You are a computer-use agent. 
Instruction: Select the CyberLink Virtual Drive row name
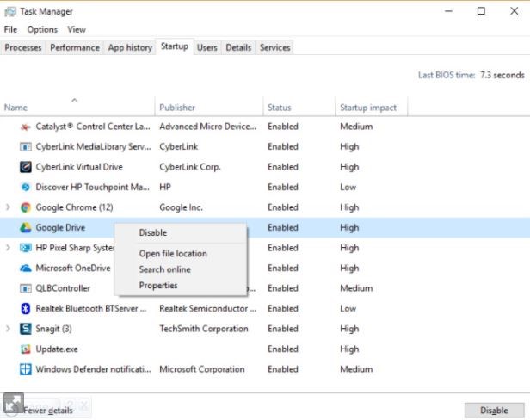point(79,167)
